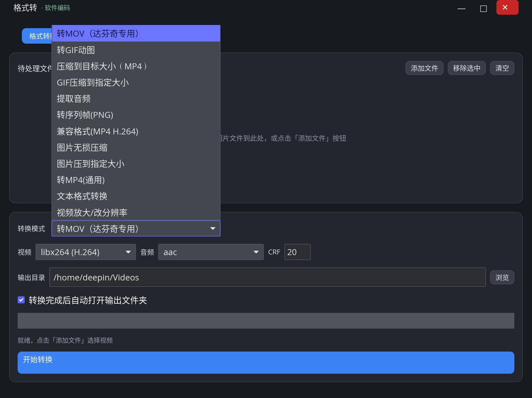Choose 转MP4(通用) mode

click(136, 180)
